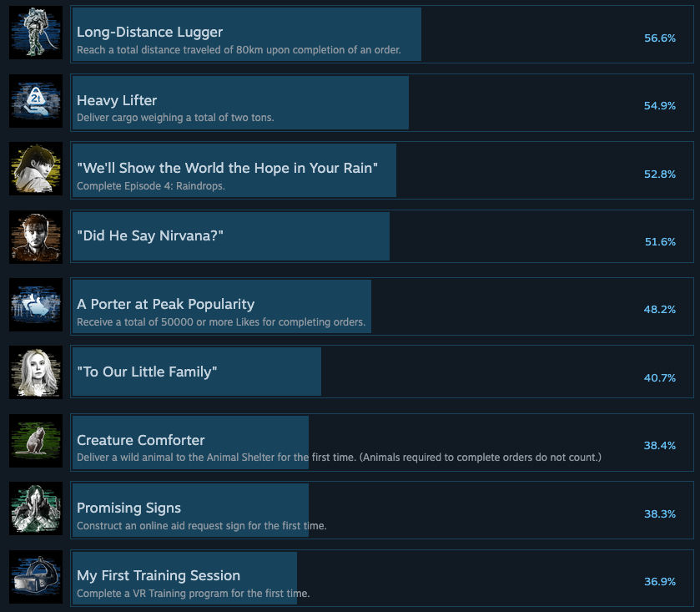Click the "Did He Say Nirvana?" man portrait
Screen dimensions: 700x612
click(x=36, y=237)
